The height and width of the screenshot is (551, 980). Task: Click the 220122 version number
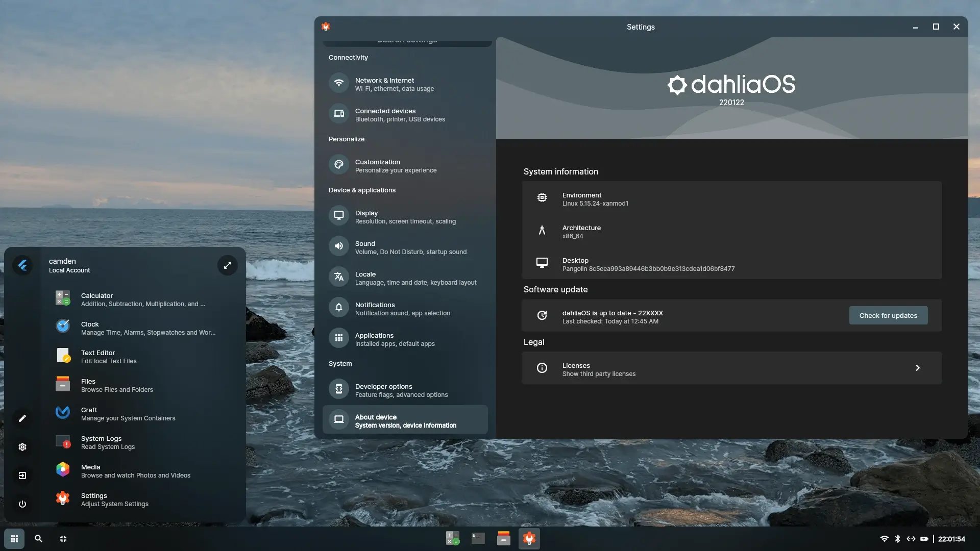click(x=731, y=103)
